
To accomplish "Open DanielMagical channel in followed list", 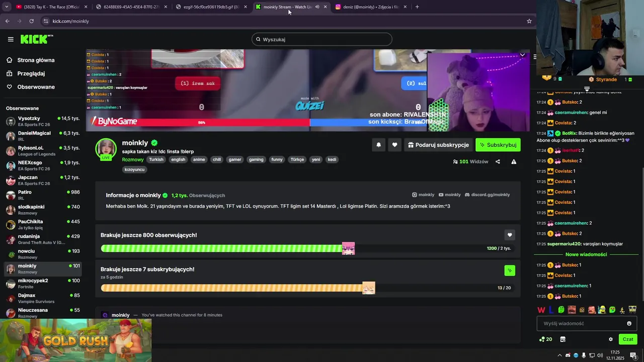I will tap(42, 136).
